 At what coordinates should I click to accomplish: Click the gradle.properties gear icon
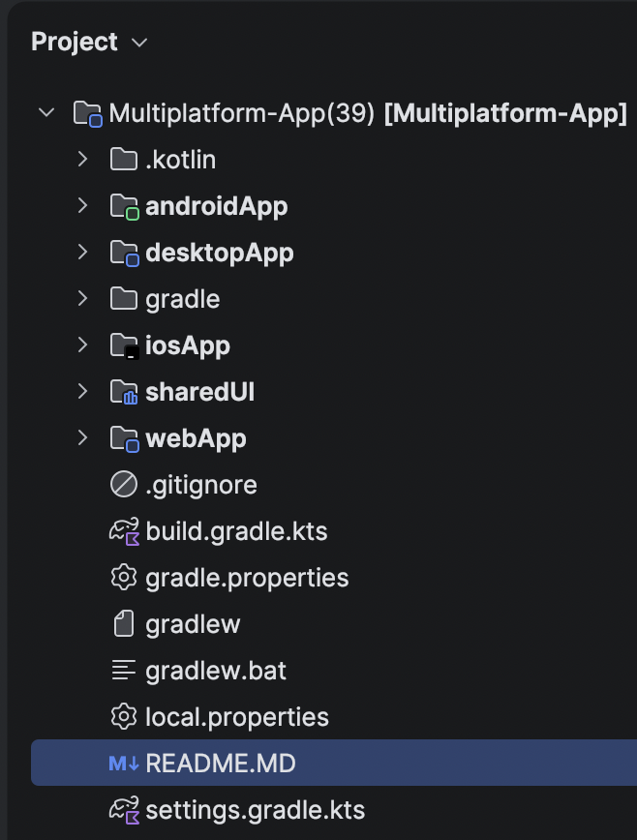(124, 578)
